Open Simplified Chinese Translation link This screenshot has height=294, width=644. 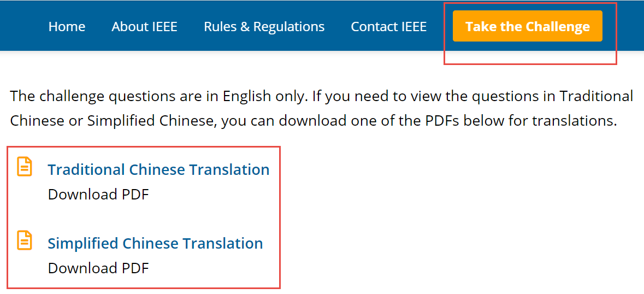155,243
